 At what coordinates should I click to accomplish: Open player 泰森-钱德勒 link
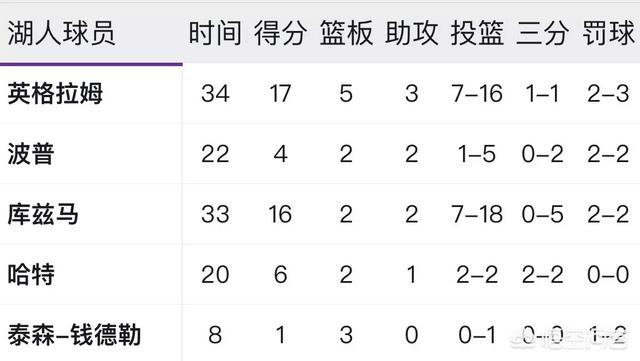click(x=74, y=335)
